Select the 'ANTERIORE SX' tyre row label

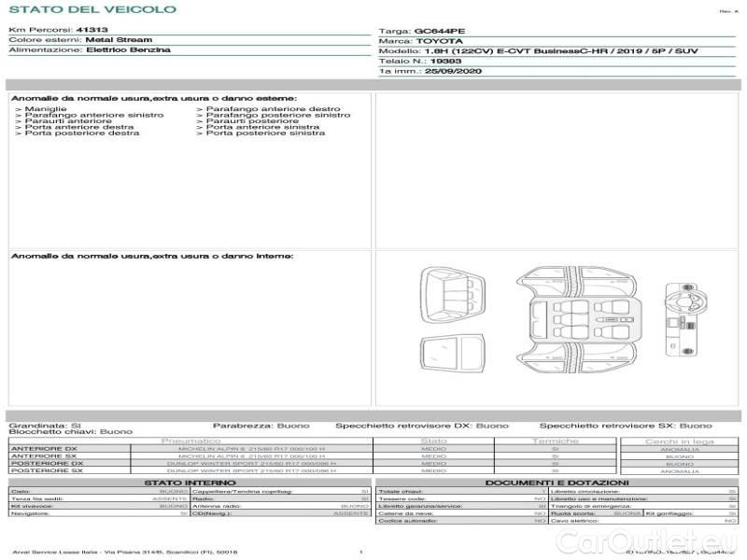(43, 456)
